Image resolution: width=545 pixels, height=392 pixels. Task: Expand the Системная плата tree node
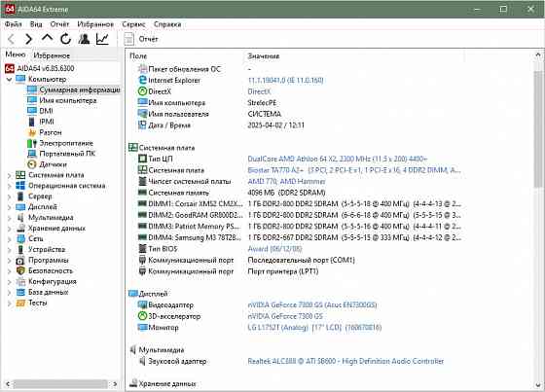tap(9, 175)
